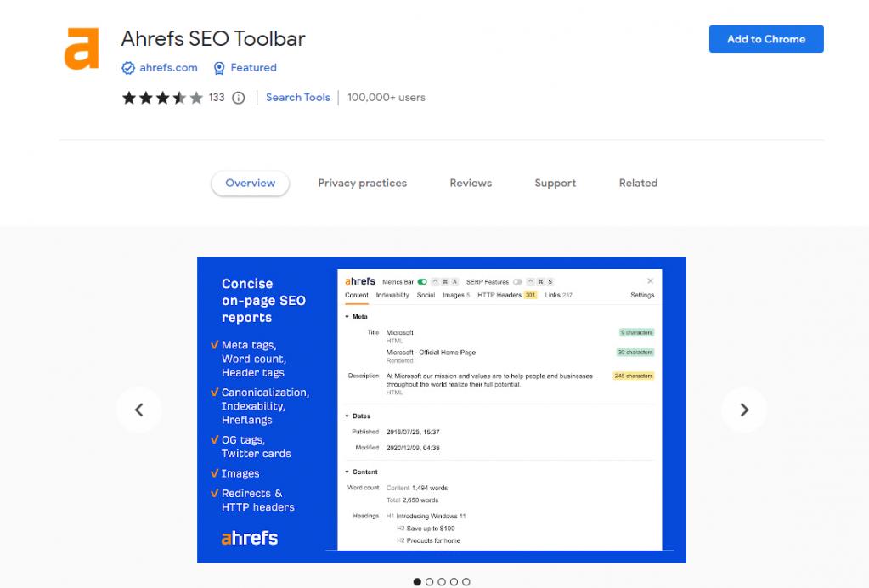The width and height of the screenshot is (869, 588).
Task: Select the HTTP Headers tab in Ahrefs panel
Action: point(507,295)
